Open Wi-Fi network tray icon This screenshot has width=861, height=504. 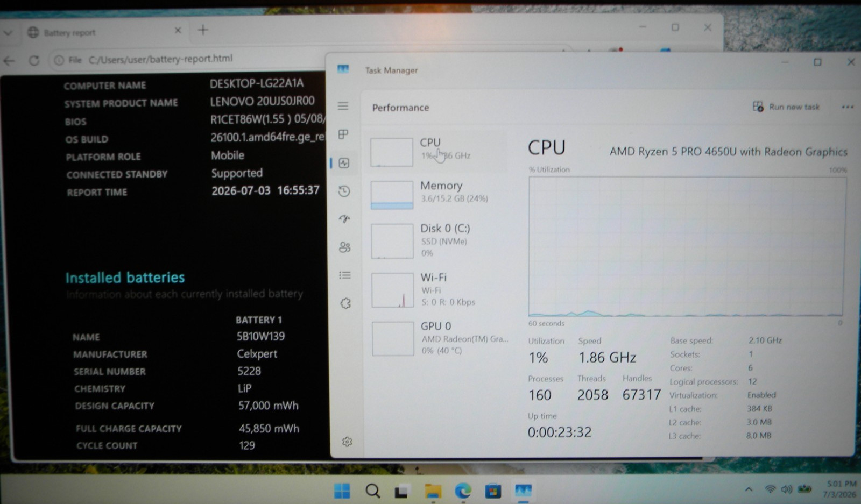coord(770,489)
